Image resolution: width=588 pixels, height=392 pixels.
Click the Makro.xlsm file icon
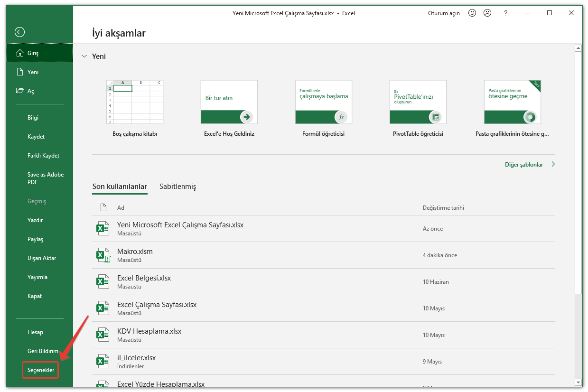pos(103,255)
